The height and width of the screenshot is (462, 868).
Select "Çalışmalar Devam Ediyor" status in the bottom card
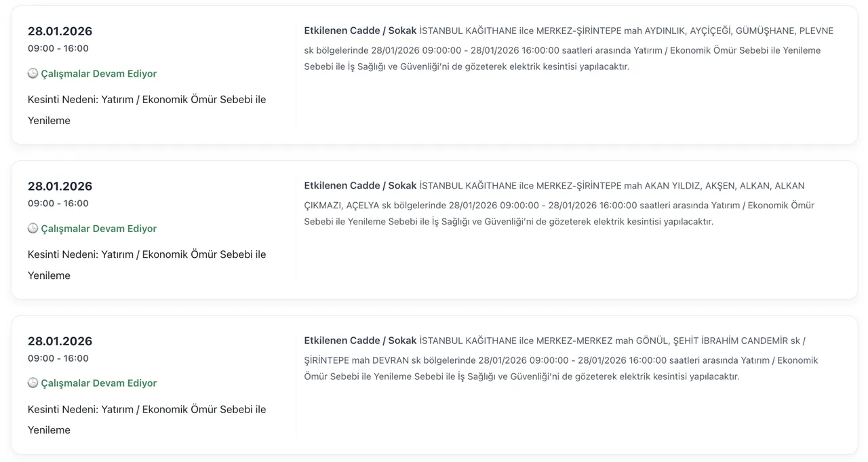(99, 383)
